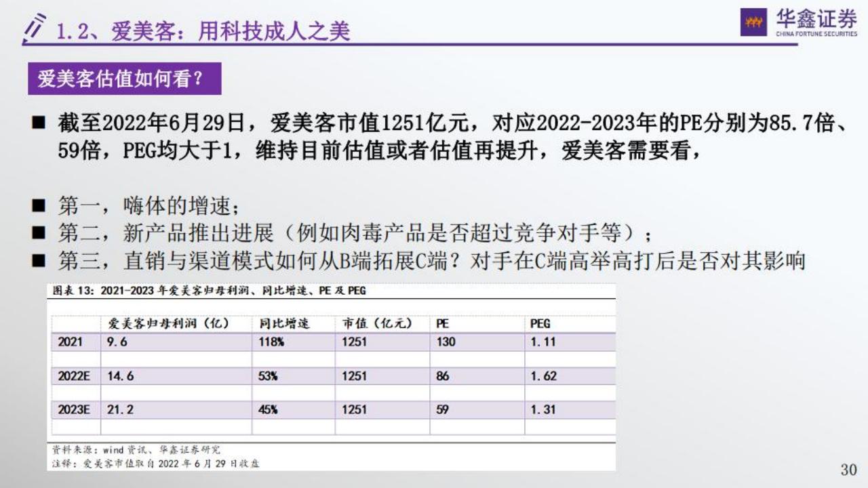Click the purple China Fortune Securities logo
Viewport: 868px width, 488px height.
point(753,22)
